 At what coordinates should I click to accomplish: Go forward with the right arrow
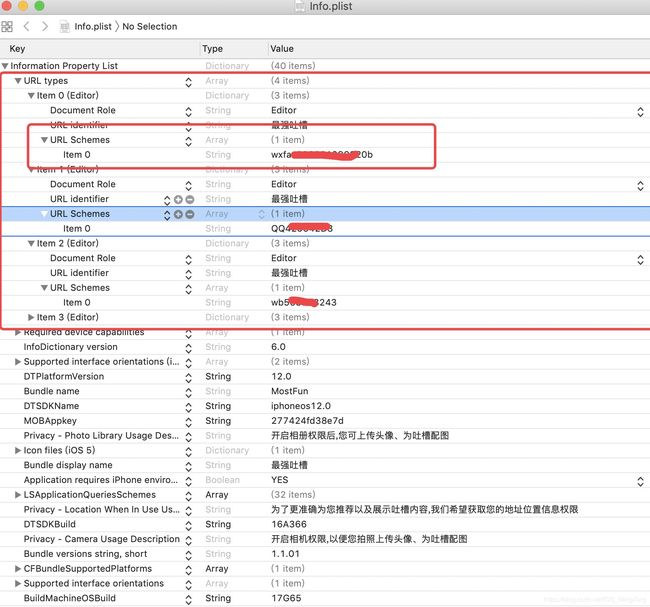pyautogui.click(x=44, y=26)
